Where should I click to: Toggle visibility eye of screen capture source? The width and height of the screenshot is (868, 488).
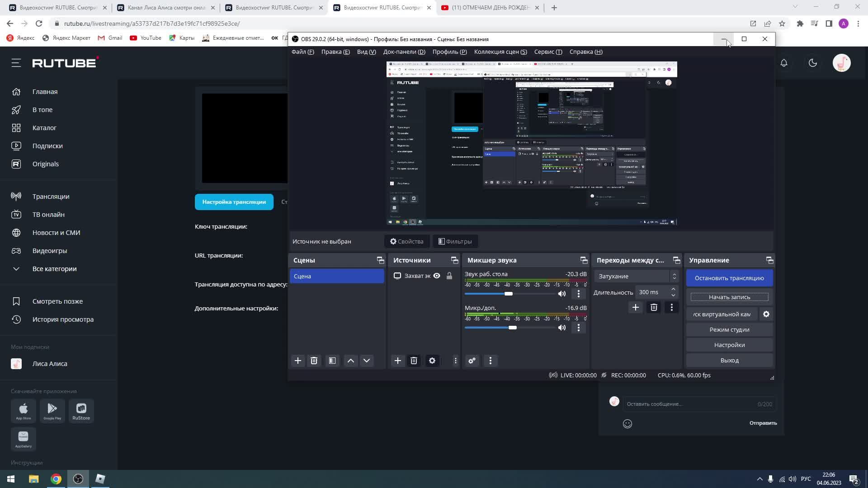437,276
